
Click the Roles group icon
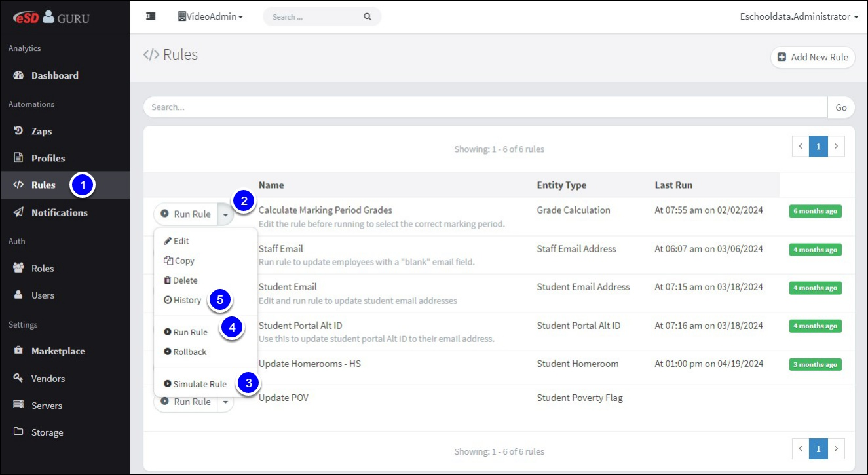(x=18, y=268)
